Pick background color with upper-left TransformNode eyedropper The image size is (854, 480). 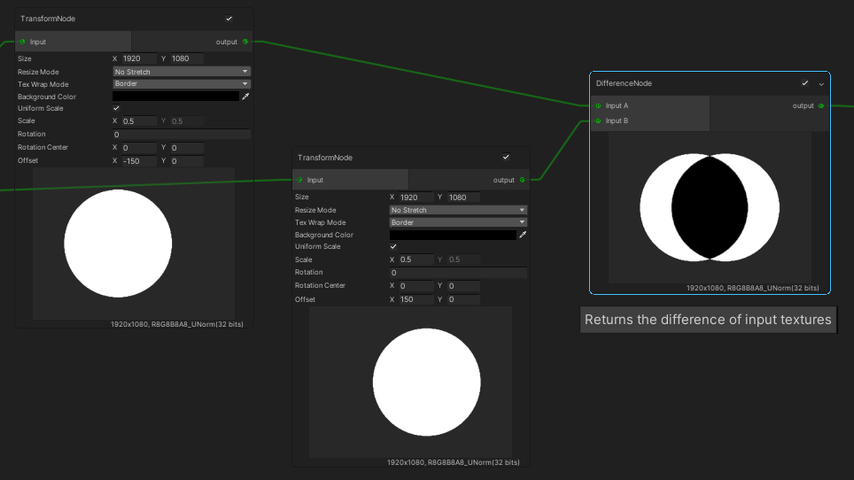tap(245, 97)
